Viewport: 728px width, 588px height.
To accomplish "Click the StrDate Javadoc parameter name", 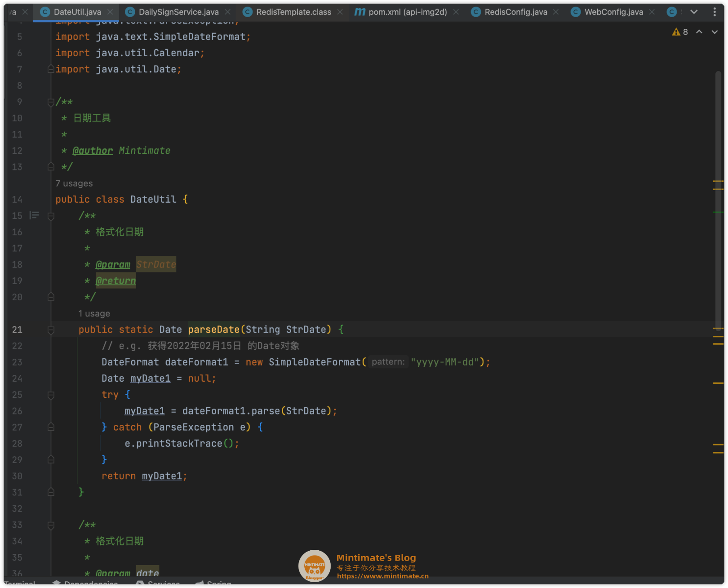I will coord(156,264).
